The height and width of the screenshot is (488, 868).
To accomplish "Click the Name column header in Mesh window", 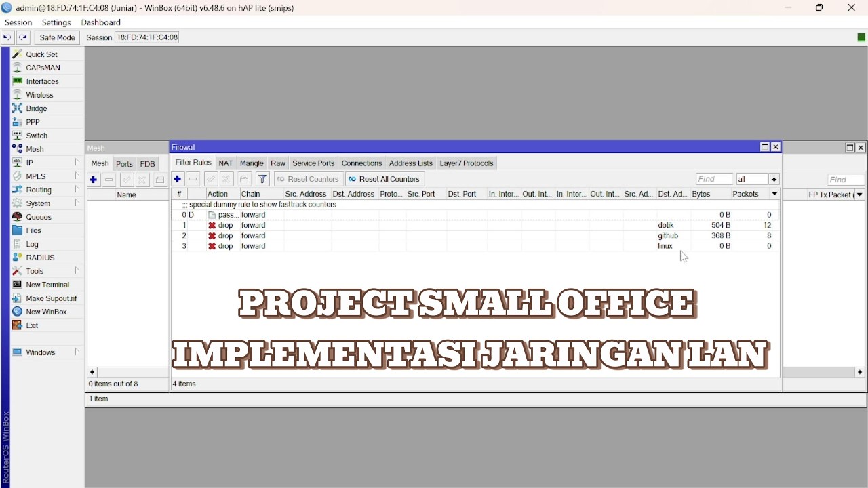I will [127, 195].
